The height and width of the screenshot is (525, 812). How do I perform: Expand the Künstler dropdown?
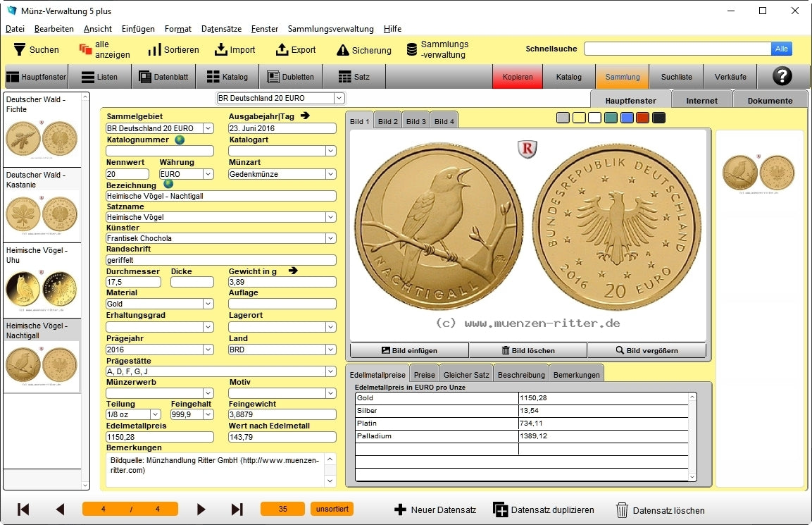pos(330,238)
